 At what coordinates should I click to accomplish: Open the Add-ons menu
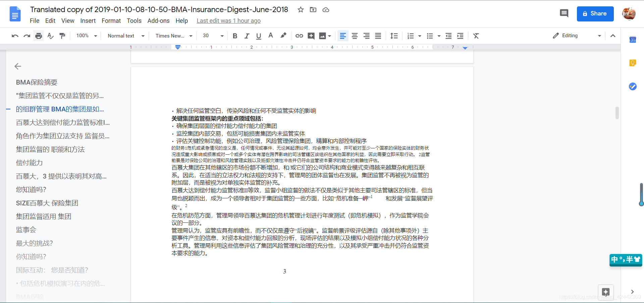click(x=158, y=21)
